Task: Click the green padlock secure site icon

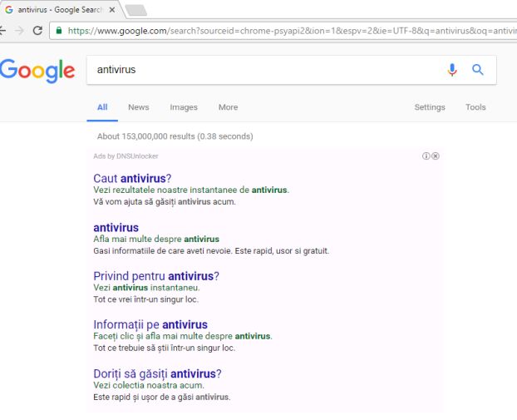Action: tap(59, 30)
